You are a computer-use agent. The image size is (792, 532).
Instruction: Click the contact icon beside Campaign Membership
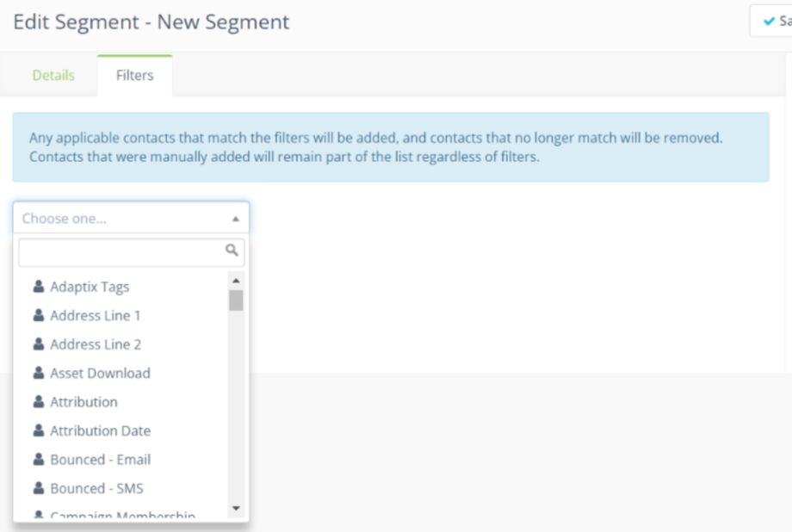click(40, 514)
